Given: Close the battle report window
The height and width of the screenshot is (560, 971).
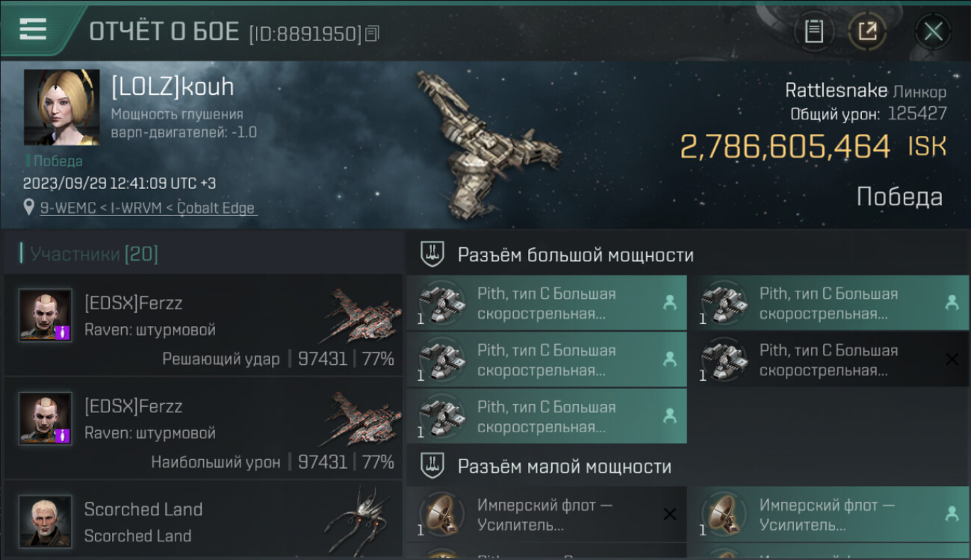Looking at the screenshot, I should pyautogui.click(x=933, y=31).
